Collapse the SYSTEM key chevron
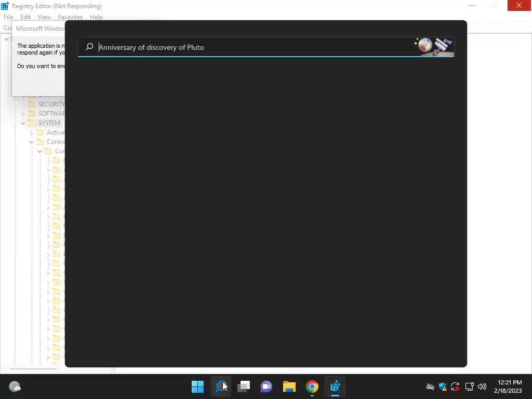Viewport: 532px width, 399px height. (x=23, y=123)
